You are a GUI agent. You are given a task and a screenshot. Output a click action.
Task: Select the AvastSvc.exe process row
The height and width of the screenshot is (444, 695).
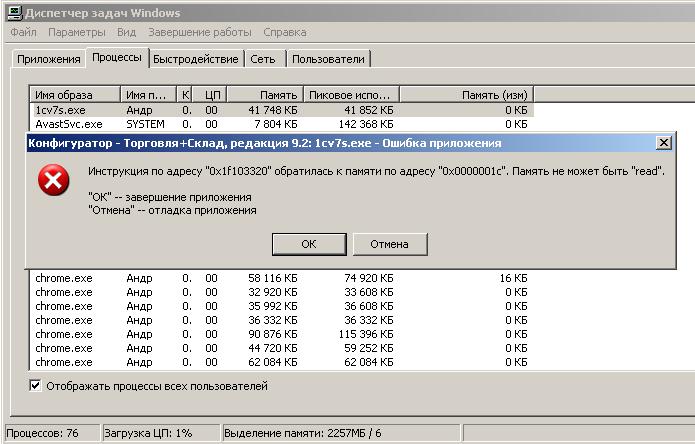(x=281, y=124)
